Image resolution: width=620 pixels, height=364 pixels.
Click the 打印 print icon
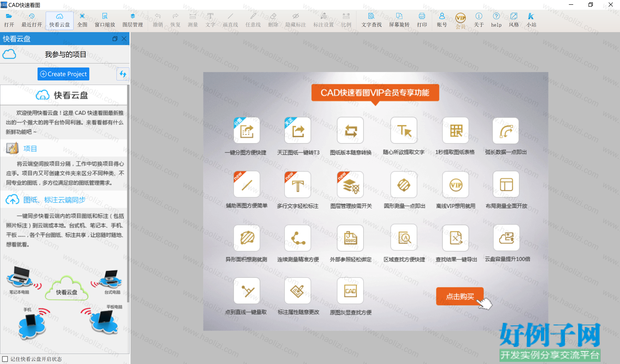pos(422,20)
